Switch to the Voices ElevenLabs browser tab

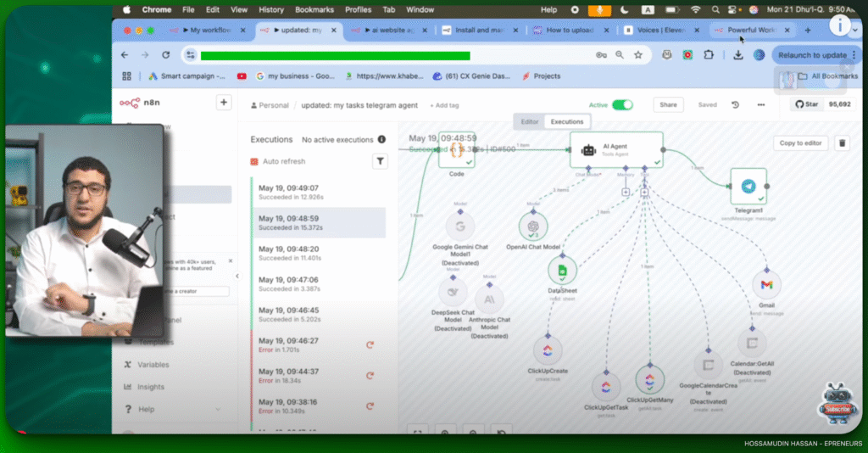click(661, 30)
